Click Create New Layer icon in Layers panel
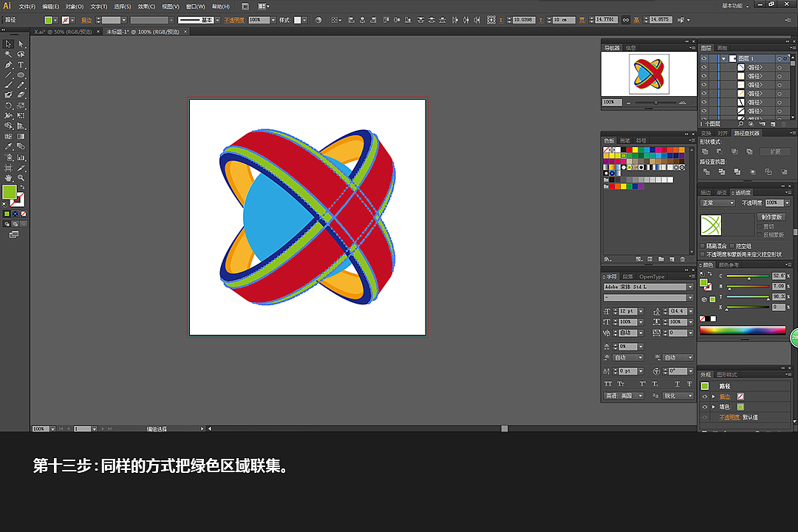 773,123
